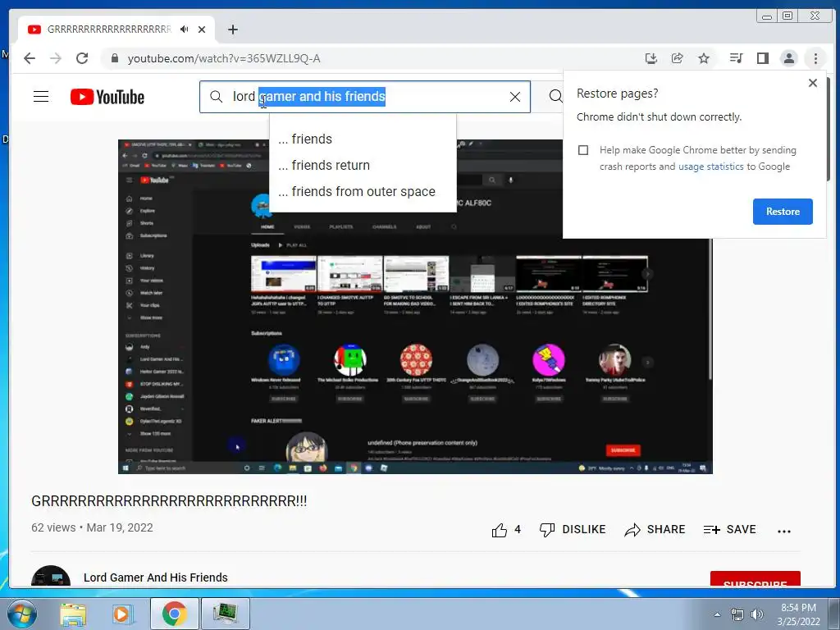Viewport: 840px width, 630px height.
Task: Launch Windows Media Player from taskbar
Action: [121, 614]
